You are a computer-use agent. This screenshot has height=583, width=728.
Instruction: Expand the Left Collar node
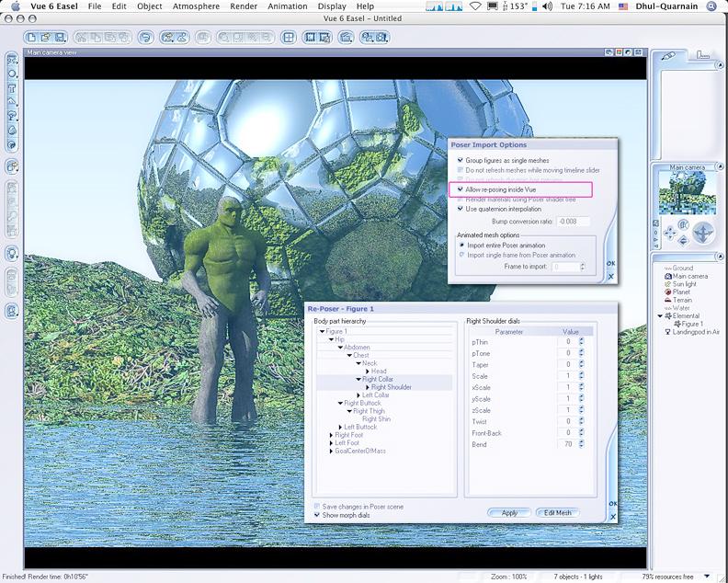click(358, 394)
